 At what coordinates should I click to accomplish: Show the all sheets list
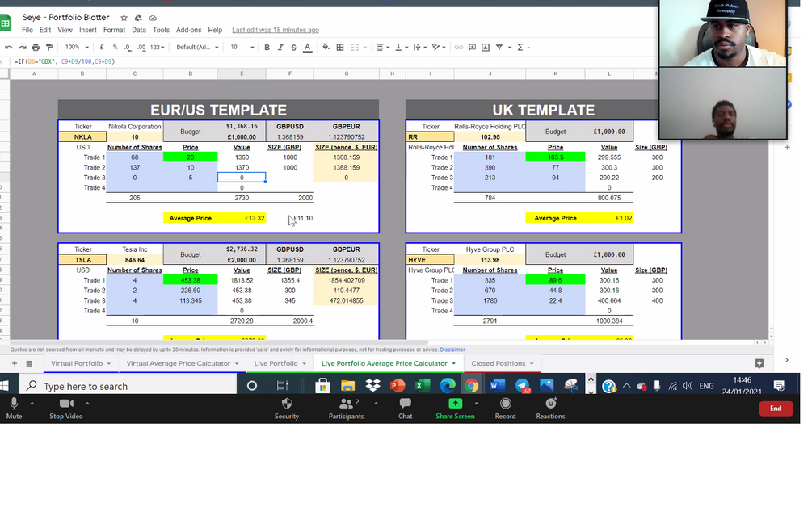pyautogui.click(x=29, y=363)
